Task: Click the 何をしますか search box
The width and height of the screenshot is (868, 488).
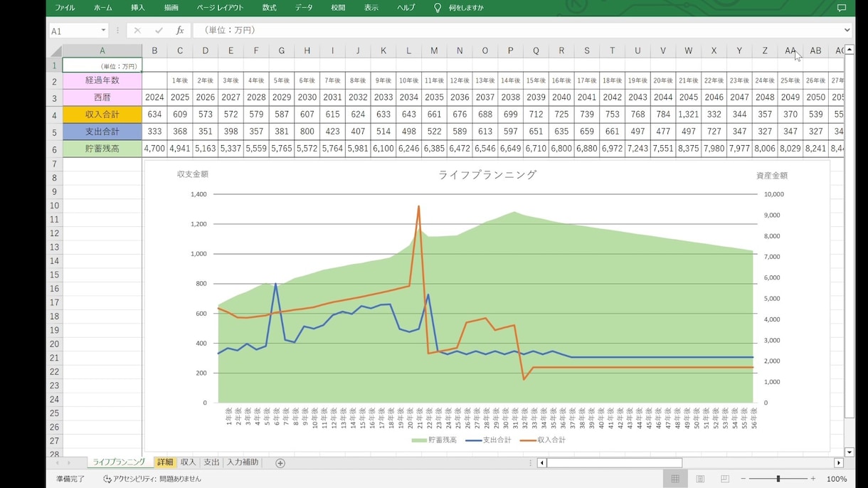Action: coord(466,8)
